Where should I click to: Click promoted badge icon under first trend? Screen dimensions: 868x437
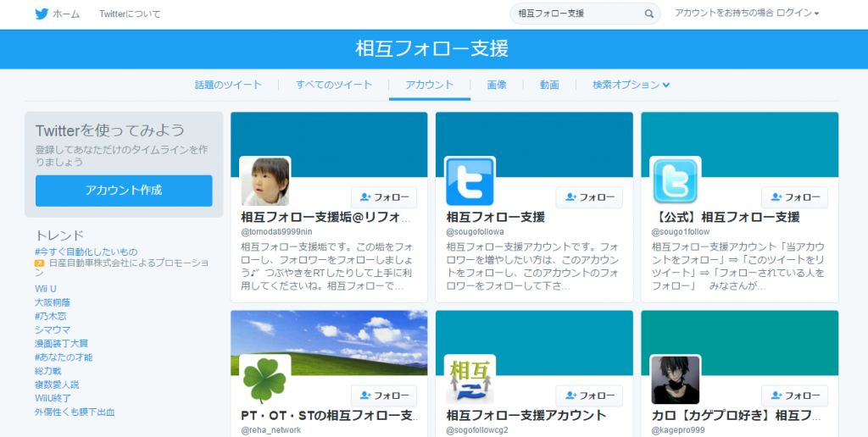[x=39, y=263]
